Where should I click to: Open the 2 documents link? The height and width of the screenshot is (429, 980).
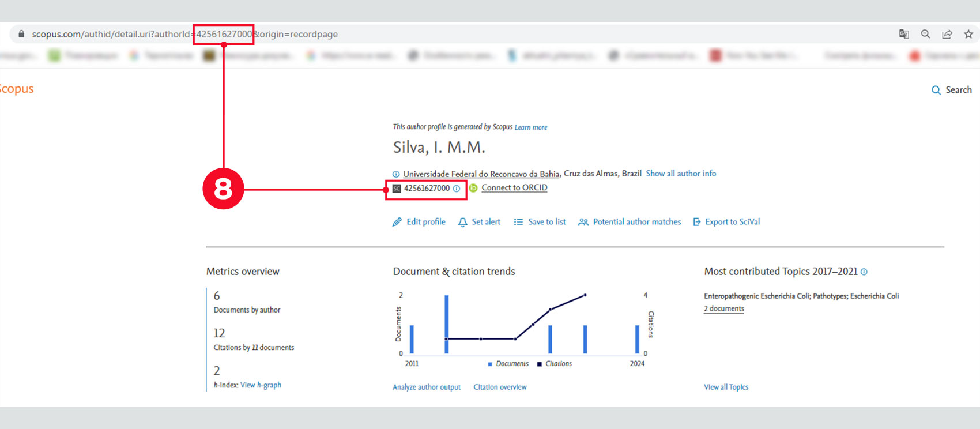pos(724,309)
